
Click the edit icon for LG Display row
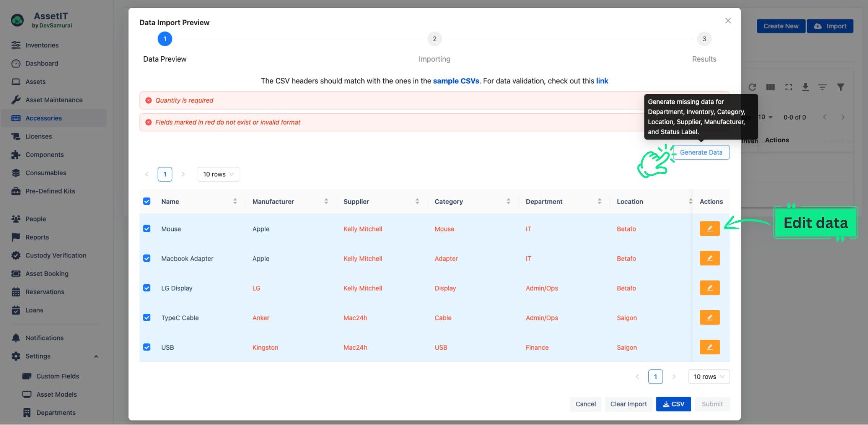click(710, 288)
